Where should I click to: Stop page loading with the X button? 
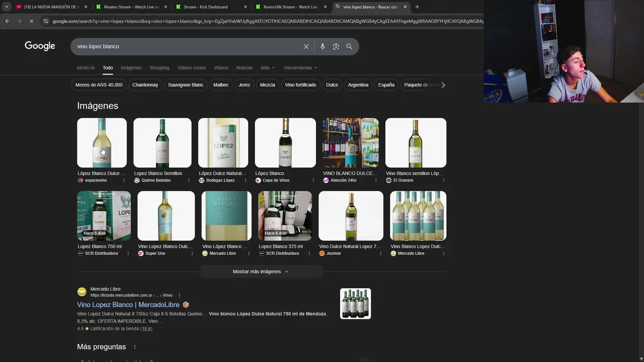pos(31,21)
